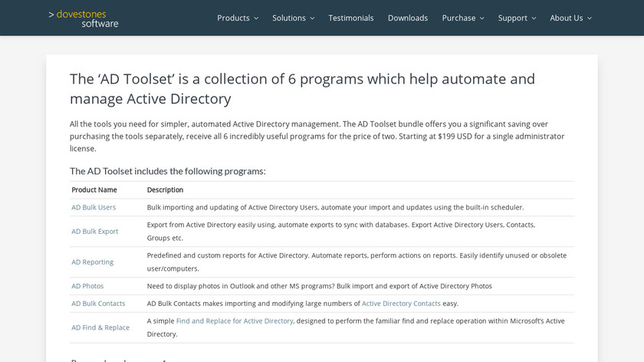This screenshot has height=362, width=644.
Task: Open the AD Bulk Export link
Action: tap(95, 232)
